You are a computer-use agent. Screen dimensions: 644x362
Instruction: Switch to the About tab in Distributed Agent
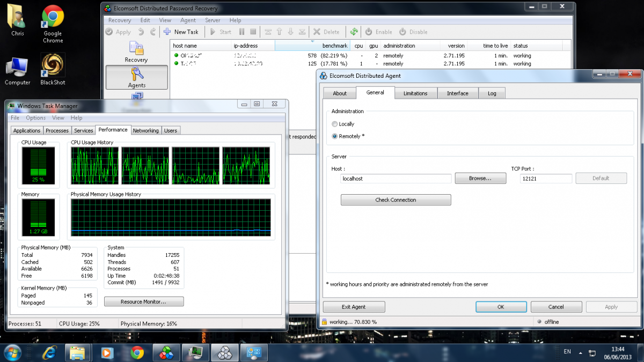pos(340,93)
